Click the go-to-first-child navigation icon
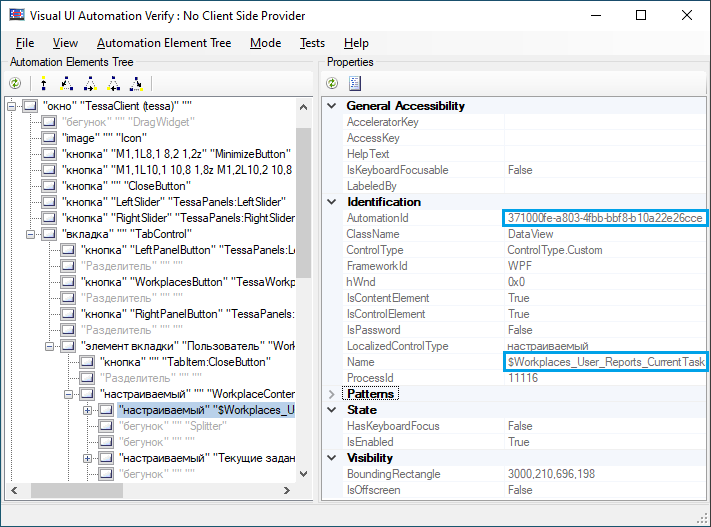The width and height of the screenshot is (711, 527). pyautogui.click(x=66, y=84)
